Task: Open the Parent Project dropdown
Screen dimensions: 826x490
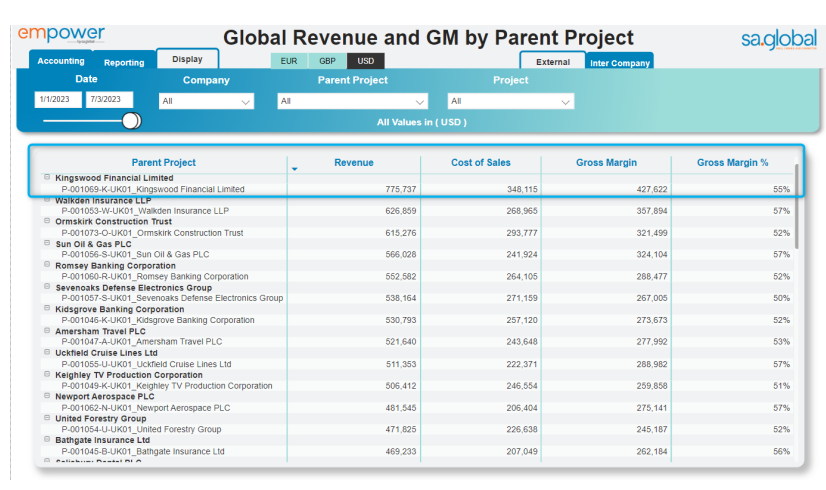Action: tap(352, 101)
